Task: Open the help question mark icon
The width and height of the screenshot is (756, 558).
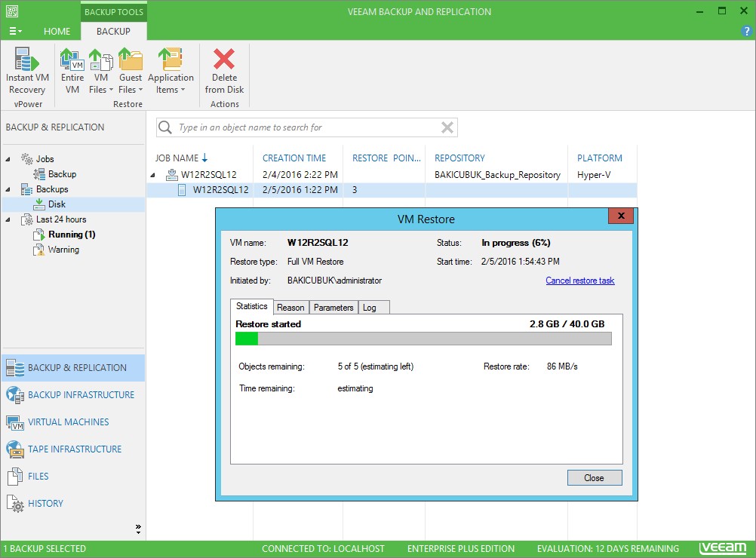Action: (x=746, y=32)
